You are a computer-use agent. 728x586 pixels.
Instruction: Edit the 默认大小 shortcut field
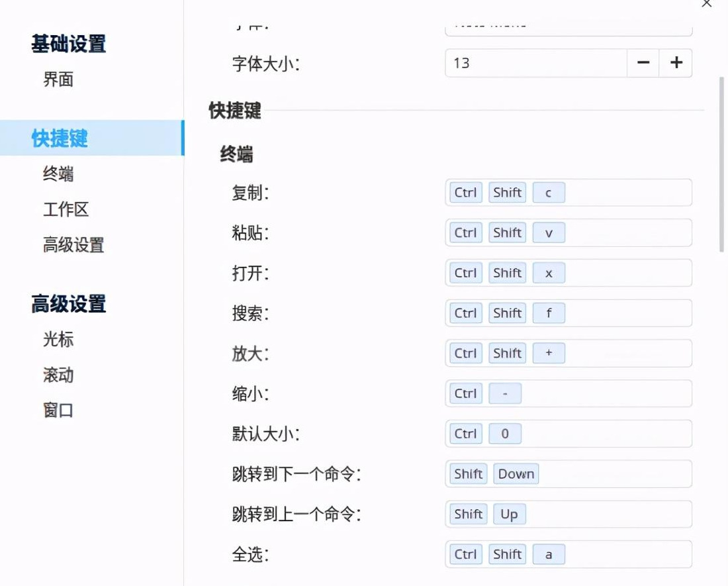click(569, 434)
